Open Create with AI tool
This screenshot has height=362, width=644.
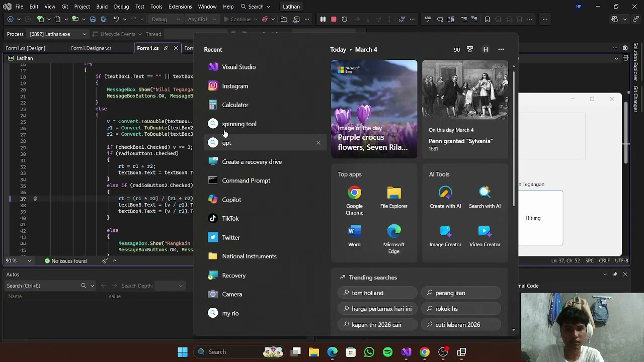click(x=445, y=197)
